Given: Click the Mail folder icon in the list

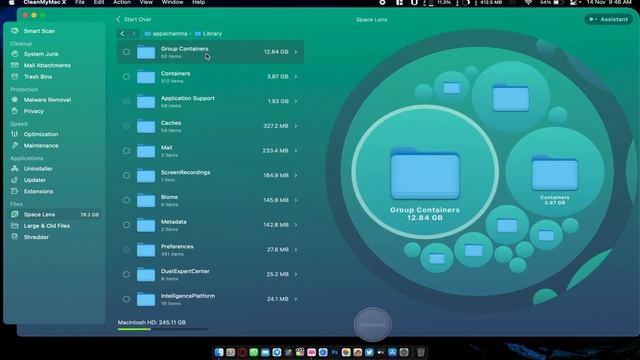Looking at the screenshot, I should (x=146, y=151).
